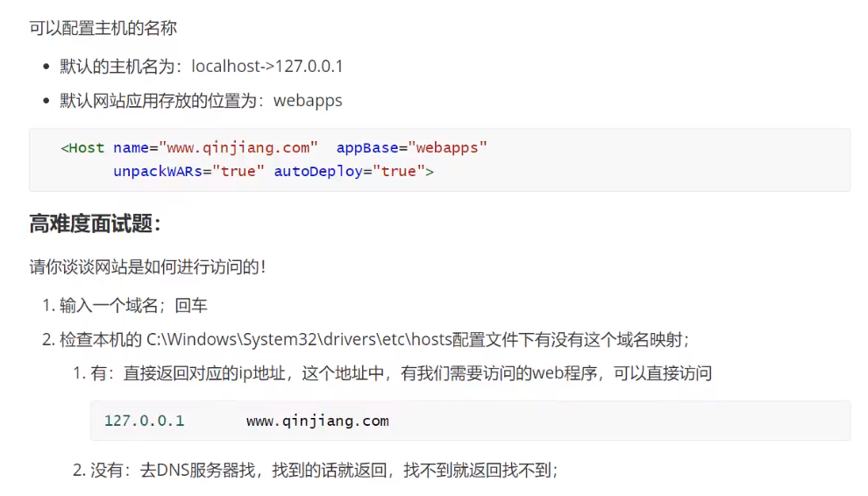This screenshot has height=496, width=868.
Task: Click sub-item '有: 直接返回对应的ip地址'
Action: click(188, 373)
